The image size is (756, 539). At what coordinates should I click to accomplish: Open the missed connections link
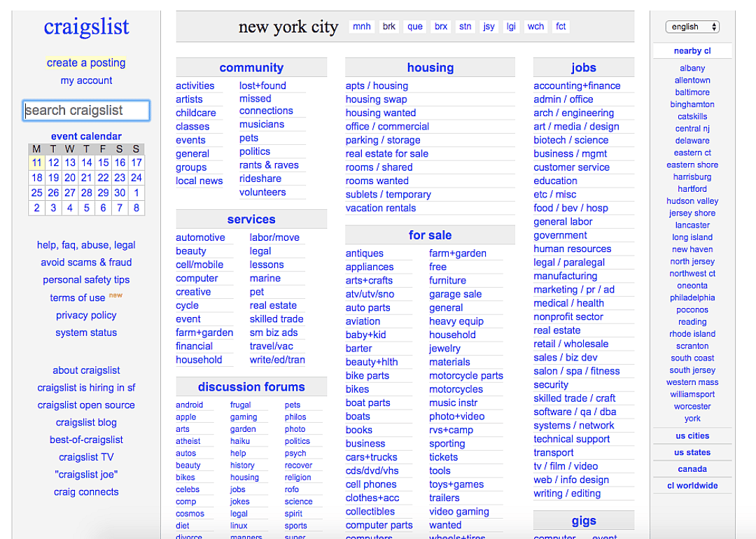pos(266,104)
